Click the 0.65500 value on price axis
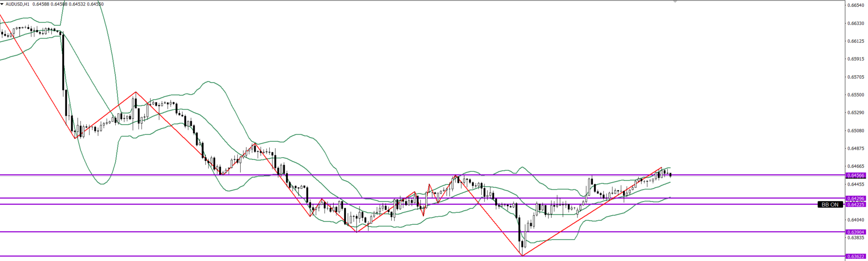This screenshot has height=261, width=868. click(x=855, y=95)
